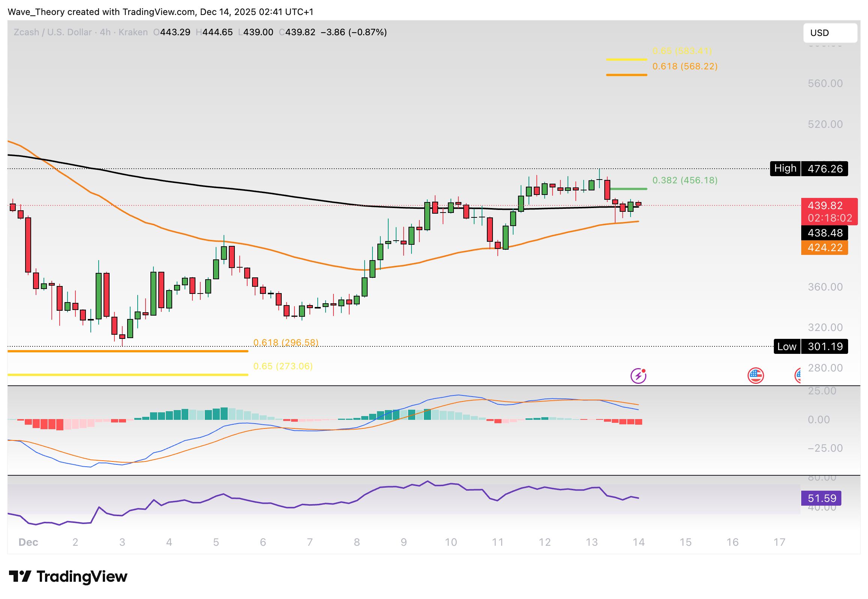Select the green 0.382 (456.18) Fibonacci label
The height and width of the screenshot is (599, 868).
[685, 180]
